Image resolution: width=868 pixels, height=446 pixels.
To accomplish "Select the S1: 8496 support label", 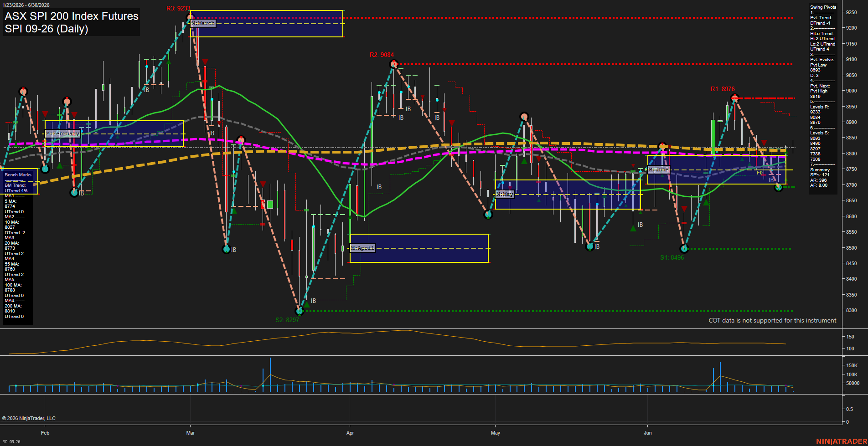I will [672, 257].
